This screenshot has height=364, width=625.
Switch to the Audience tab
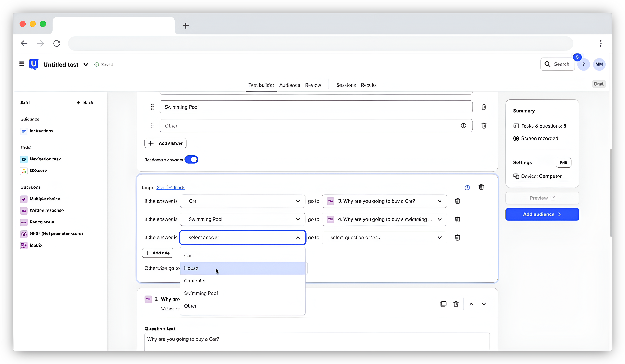pyautogui.click(x=289, y=85)
